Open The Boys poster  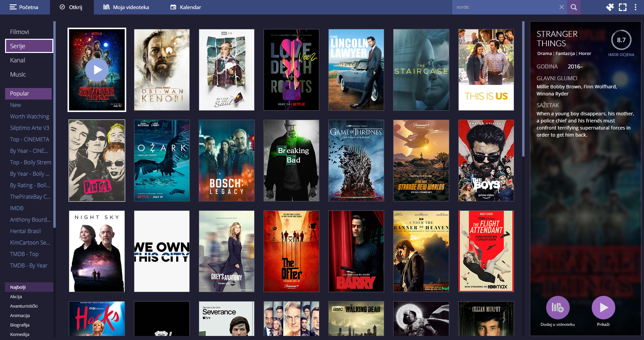[x=486, y=161]
